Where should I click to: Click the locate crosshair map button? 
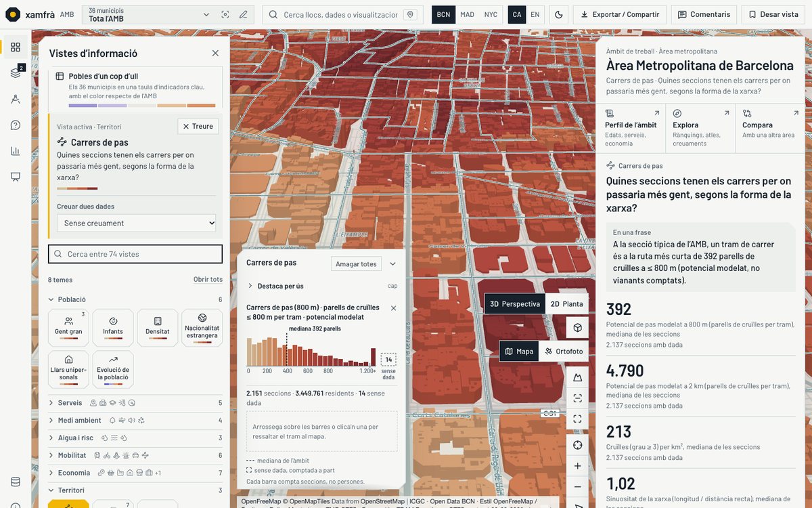pos(577,445)
